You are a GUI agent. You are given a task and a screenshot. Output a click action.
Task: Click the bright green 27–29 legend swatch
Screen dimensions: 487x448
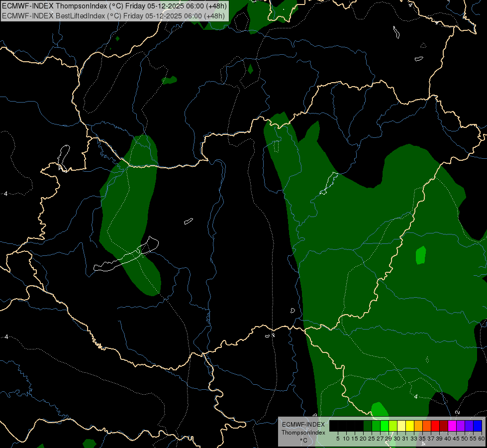click(x=385, y=426)
